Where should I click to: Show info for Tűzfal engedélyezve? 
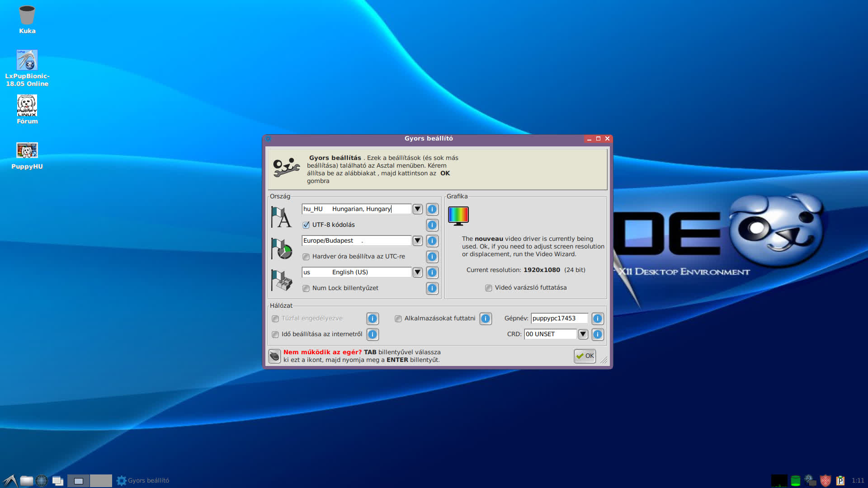coord(373,319)
